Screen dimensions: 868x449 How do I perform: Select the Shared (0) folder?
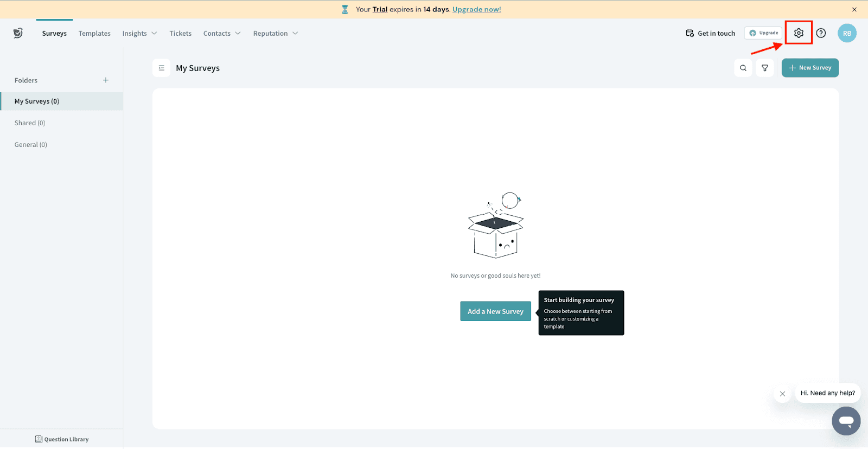30,123
